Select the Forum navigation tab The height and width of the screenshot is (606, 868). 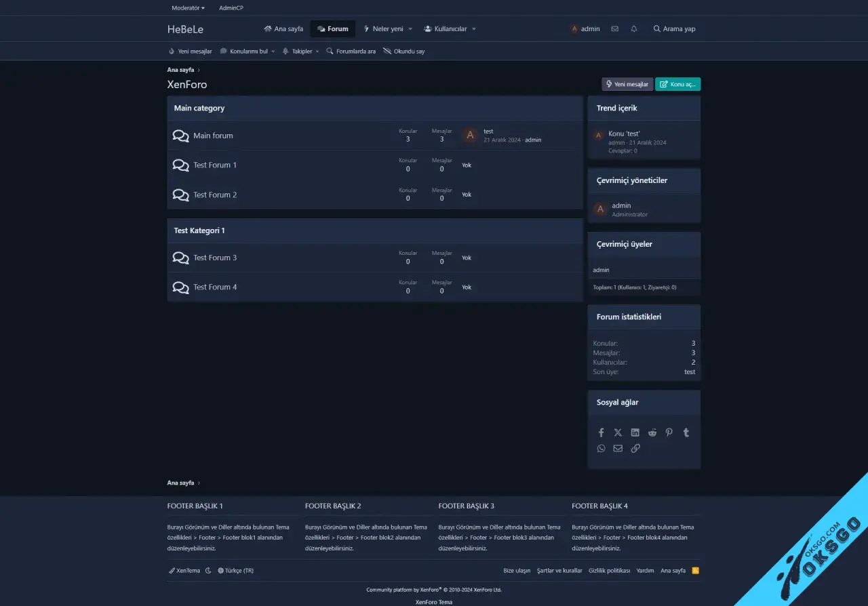click(333, 29)
